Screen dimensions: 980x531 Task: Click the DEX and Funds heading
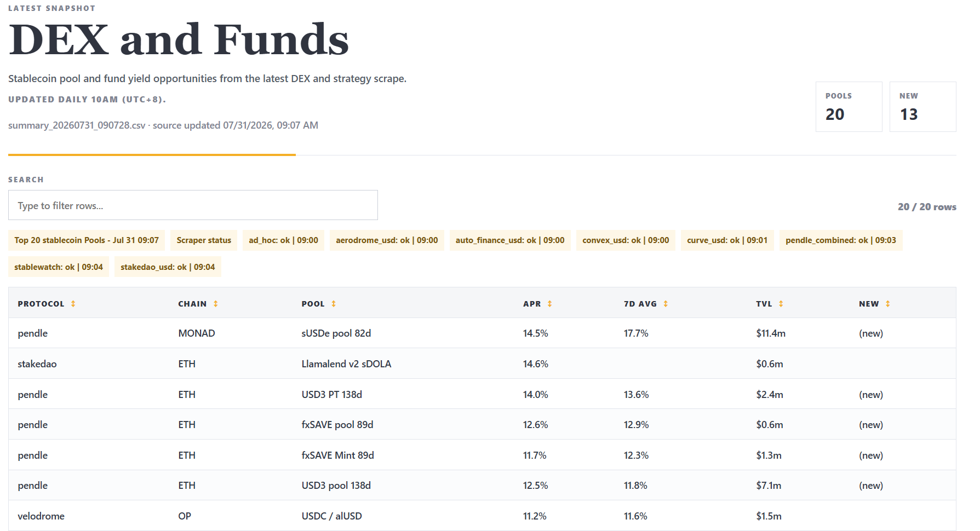(179, 39)
